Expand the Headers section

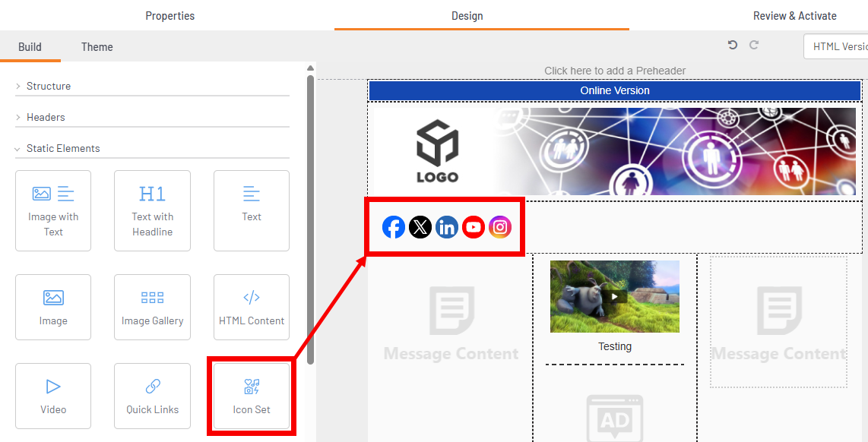click(46, 118)
